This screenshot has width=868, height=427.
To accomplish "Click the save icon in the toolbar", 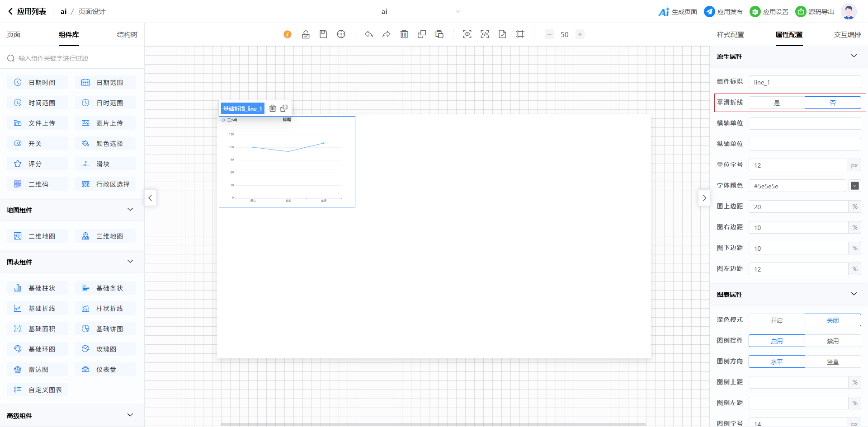I will (323, 34).
